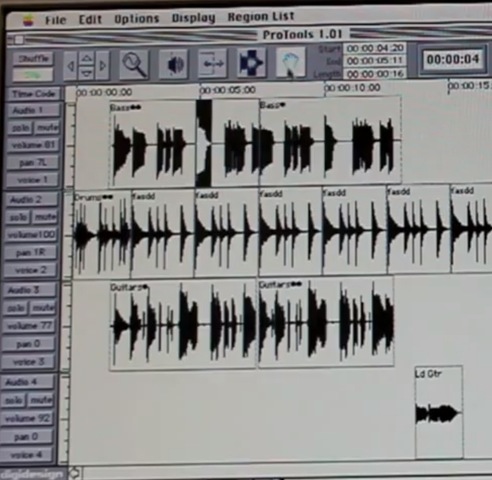
Task: Enable Shuffle edit mode
Action: click(33, 59)
